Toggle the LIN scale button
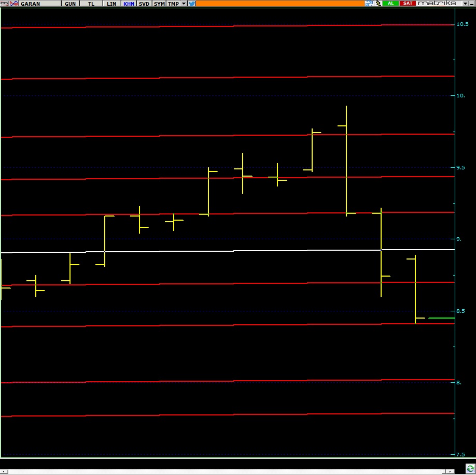Screen dimensions: 476x475 click(111, 3)
